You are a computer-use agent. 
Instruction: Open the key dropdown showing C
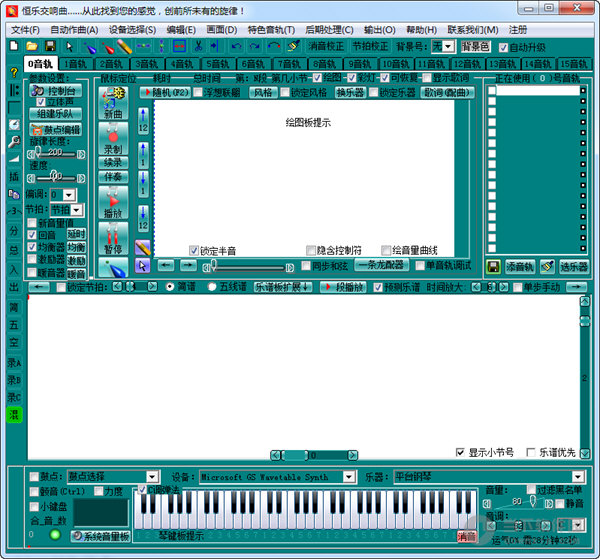coord(578,525)
